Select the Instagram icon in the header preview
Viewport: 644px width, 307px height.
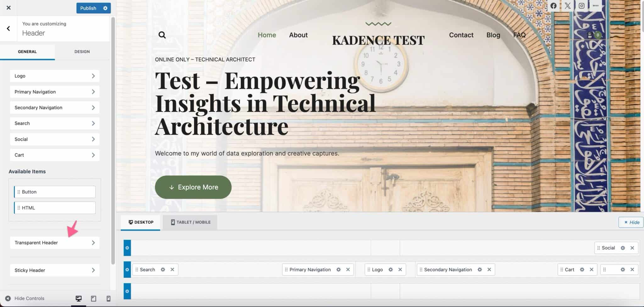pyautogui.click(x=581, y=5)
